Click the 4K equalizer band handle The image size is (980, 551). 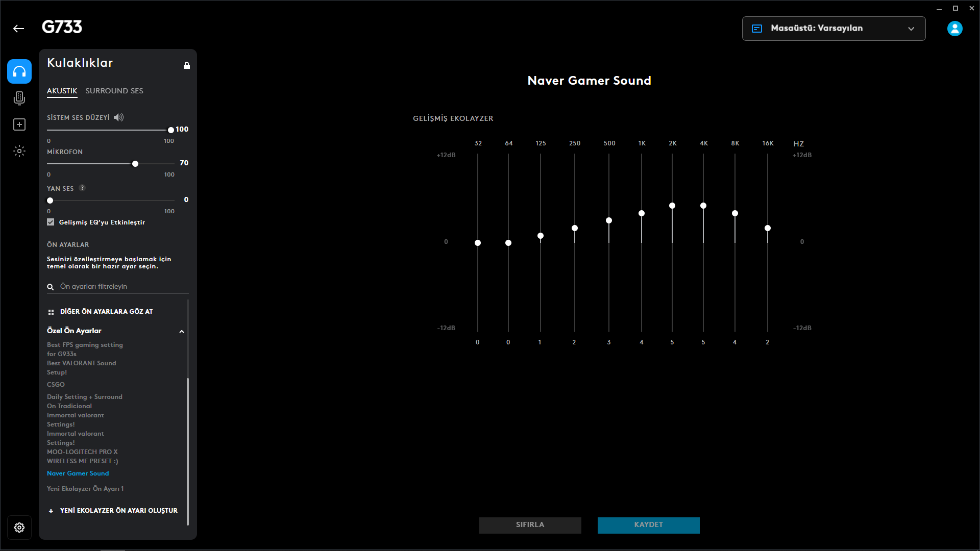coord(703,206)
